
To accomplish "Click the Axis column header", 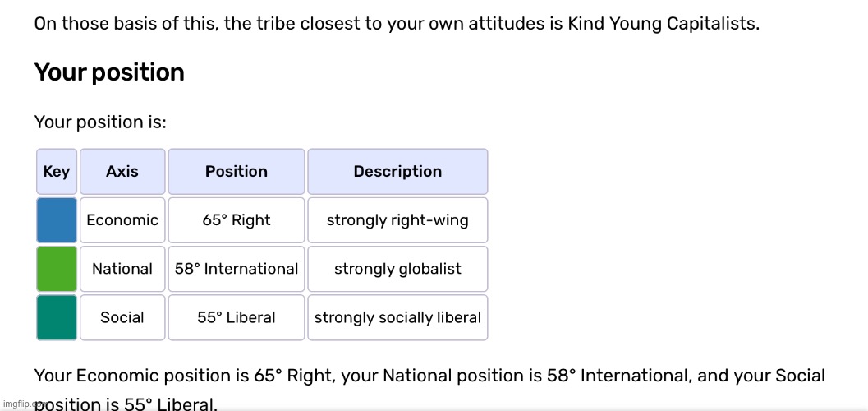I will coord(122,171).
